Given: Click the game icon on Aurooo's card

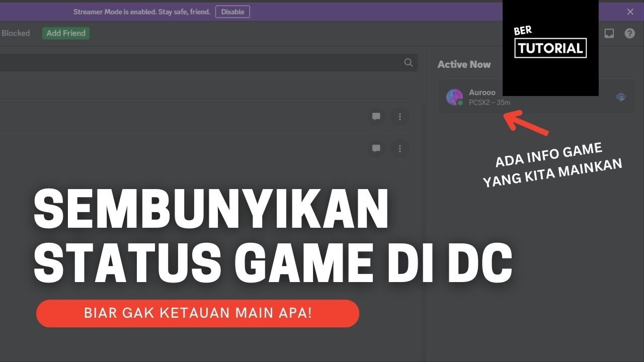Looking at the screenshot, I should [x=621, y=97].
